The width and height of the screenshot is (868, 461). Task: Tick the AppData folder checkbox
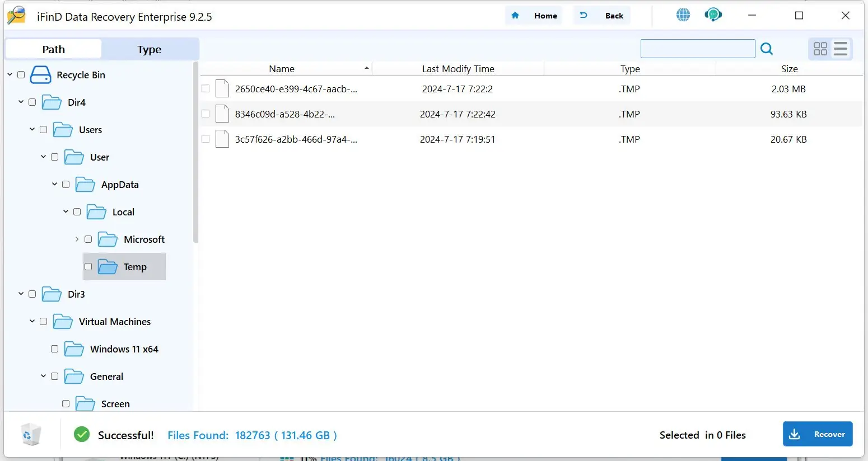[x=66, y=185]
